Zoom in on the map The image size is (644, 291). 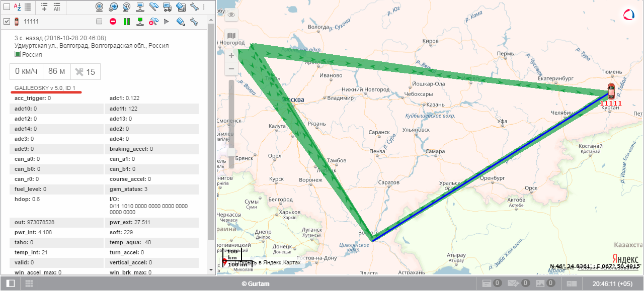point(231,55)
